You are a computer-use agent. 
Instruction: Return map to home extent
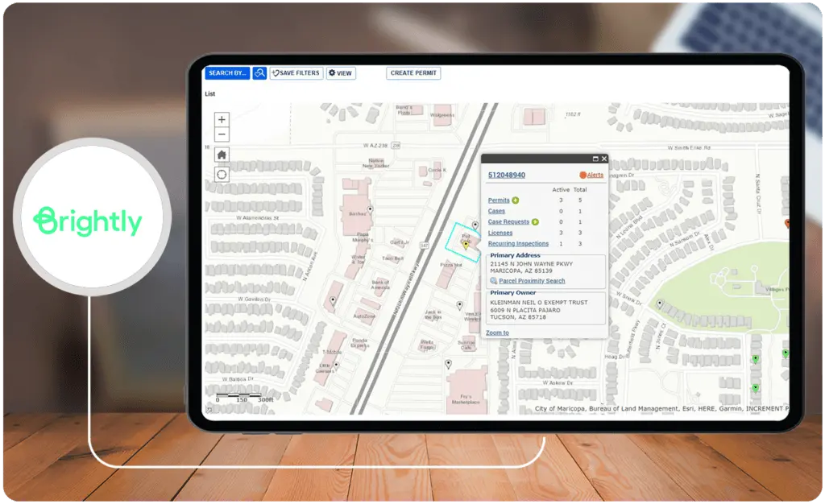click(x=222, y=155)
